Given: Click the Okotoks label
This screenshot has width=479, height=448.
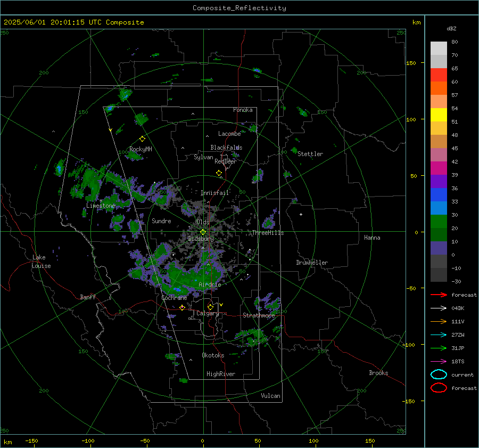Looking at the screenshot, I should click(213, 355).
